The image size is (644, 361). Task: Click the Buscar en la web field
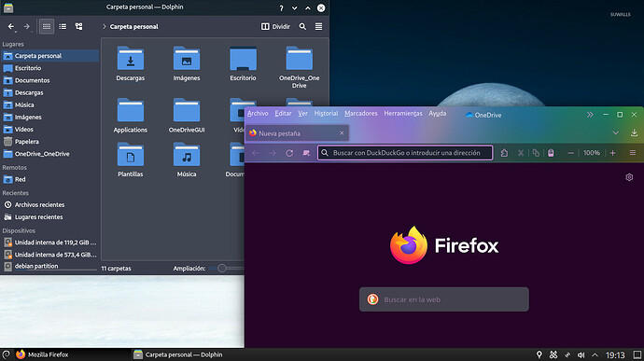444,299
